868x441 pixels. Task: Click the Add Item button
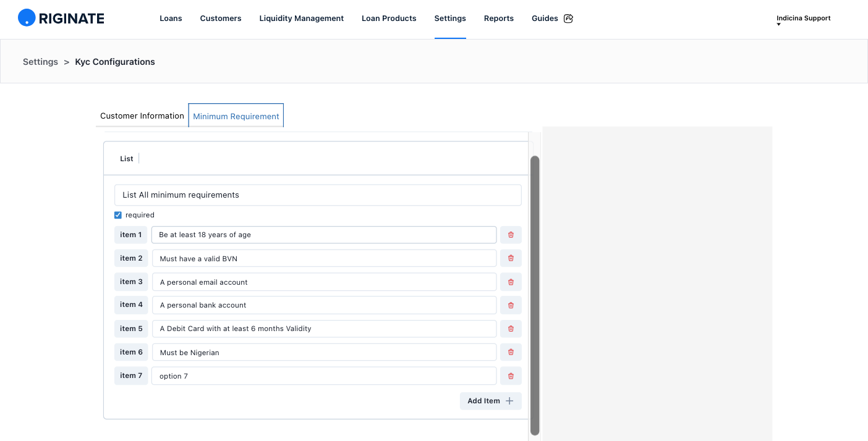pos(491,401)
